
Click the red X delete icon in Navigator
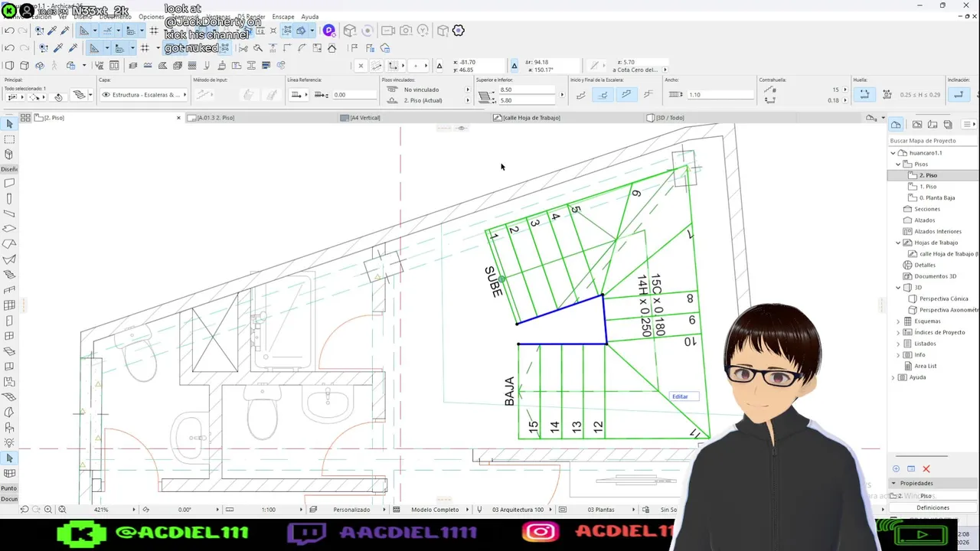tap(926, 468)
